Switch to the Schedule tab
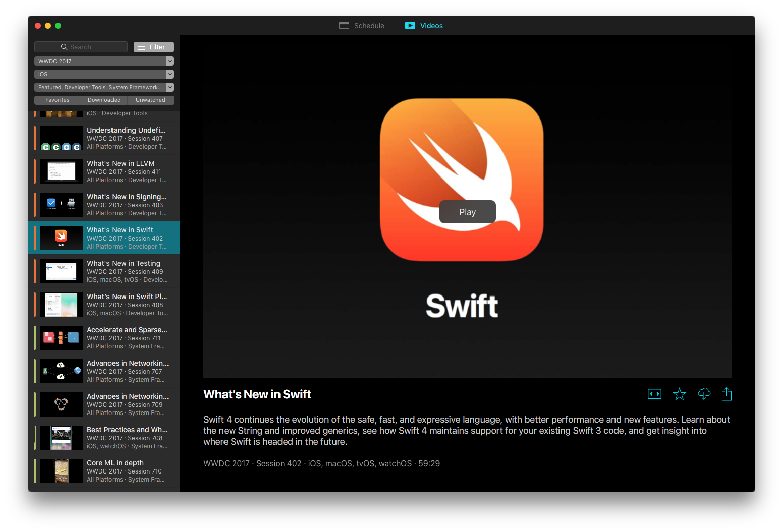Screen dimensions: 783x532 pyautogui.click(x=362, y=26)
